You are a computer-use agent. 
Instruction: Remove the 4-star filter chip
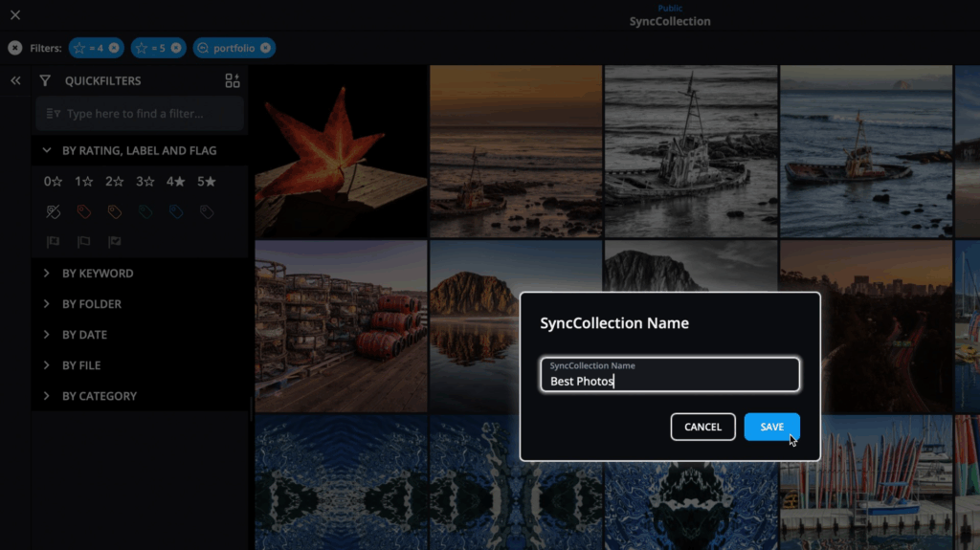pos(114,48)
